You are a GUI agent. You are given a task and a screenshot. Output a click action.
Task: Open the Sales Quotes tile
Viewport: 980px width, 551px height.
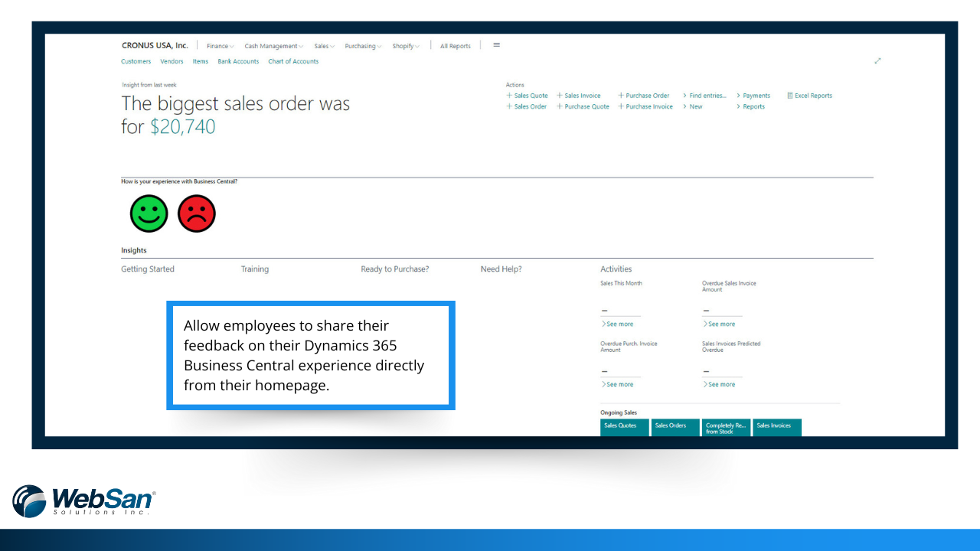624,427
